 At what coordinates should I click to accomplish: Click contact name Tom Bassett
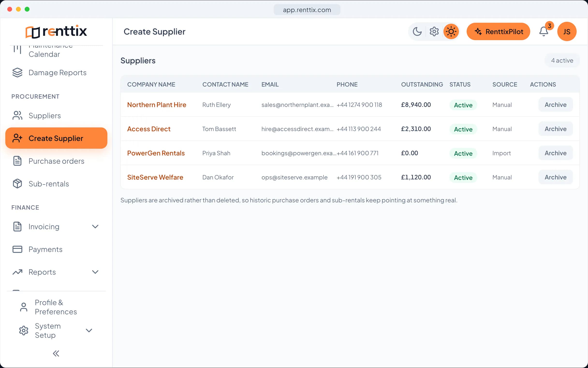219,129
